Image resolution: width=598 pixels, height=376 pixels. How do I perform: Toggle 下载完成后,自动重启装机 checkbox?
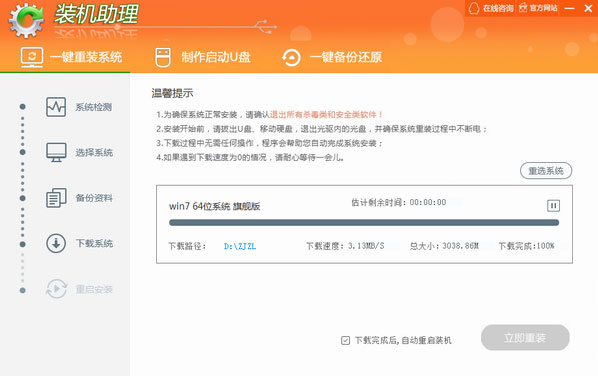click(x=345, y=340)
